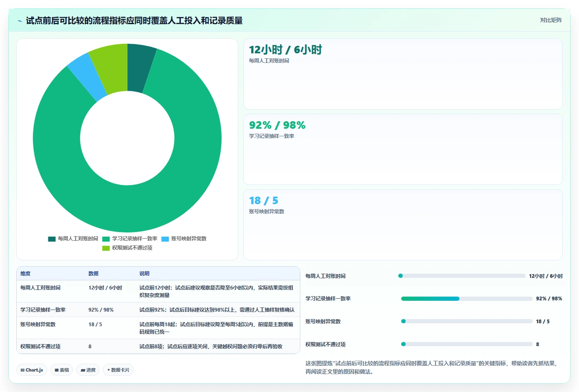
Task: Select the 18 / 5 data card
Action: (x=403, y=225)
